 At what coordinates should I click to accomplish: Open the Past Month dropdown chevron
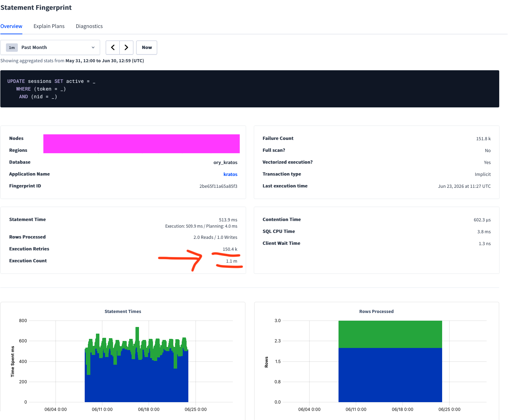(93, 48)
